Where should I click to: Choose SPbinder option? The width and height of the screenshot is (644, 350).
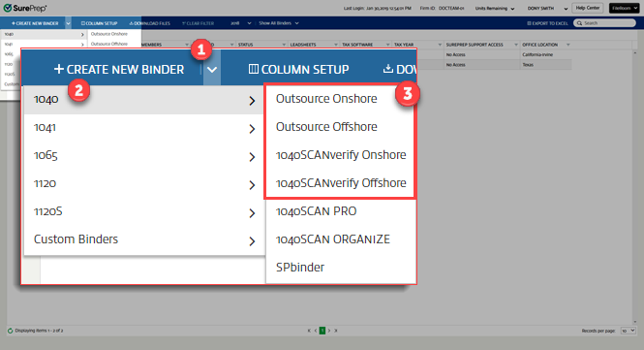click(300, 268)
